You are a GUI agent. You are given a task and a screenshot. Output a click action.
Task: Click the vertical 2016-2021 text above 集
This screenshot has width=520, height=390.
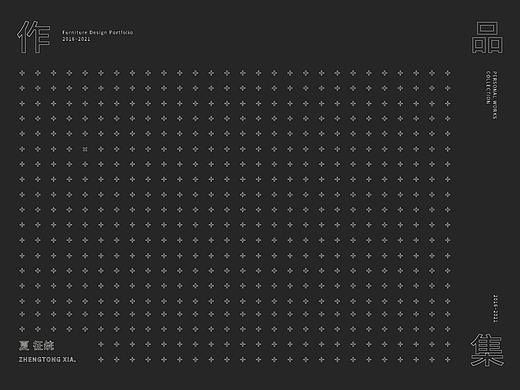(x=495, y=308)
